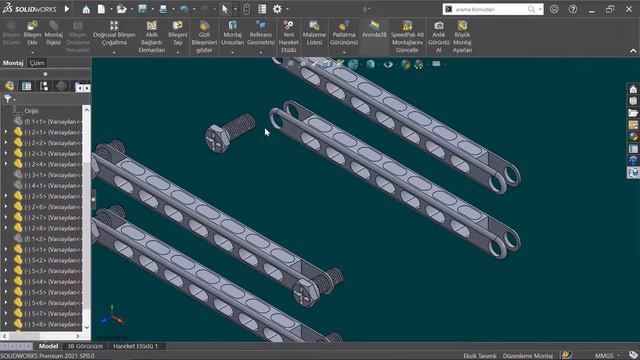Click Yeni Hareket Etüdü tool
640x360 pixels.
[x=289, y=37]
